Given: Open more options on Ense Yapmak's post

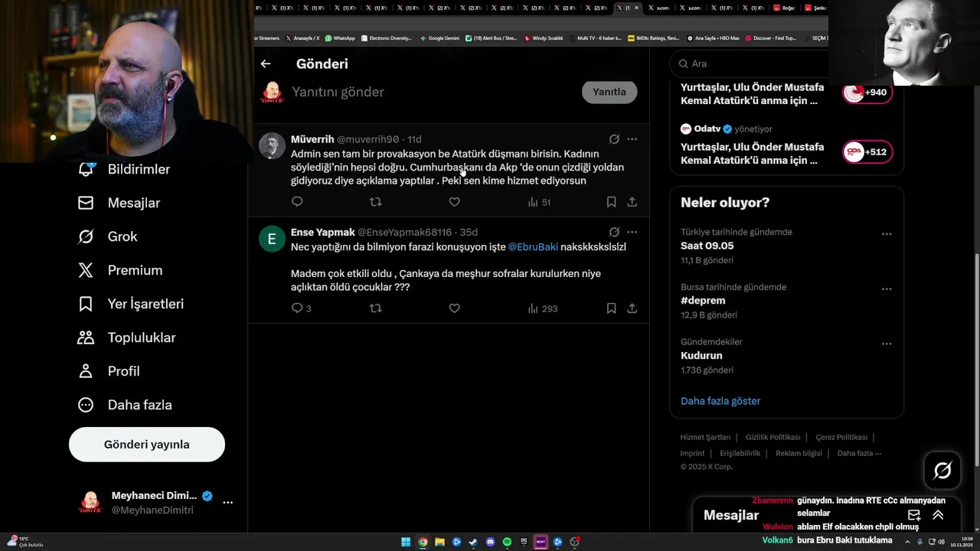Looking at the screenshot, I should pyautogui.click(x=632, y=232).
